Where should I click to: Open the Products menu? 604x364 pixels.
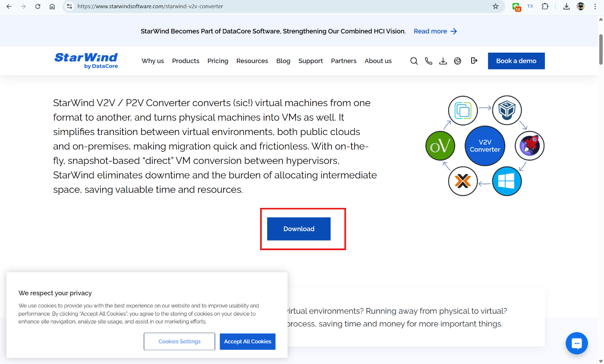pos(186,61)
